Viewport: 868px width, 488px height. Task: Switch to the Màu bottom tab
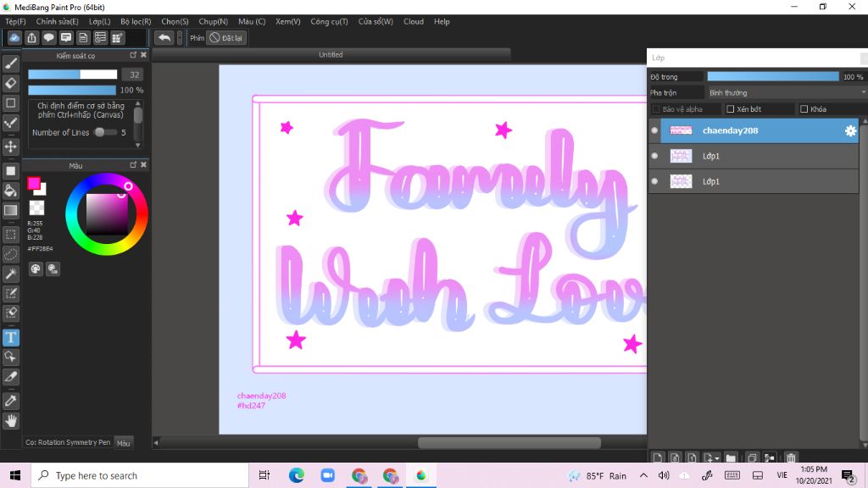[x=124, y=442]
